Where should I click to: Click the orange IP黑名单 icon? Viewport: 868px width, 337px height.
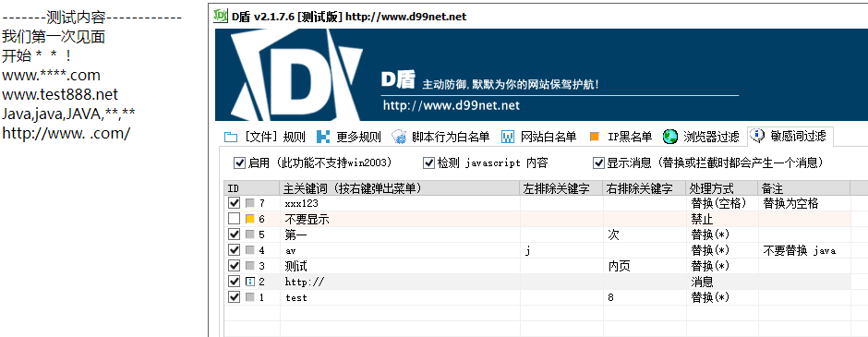click(x=595, y=137)
